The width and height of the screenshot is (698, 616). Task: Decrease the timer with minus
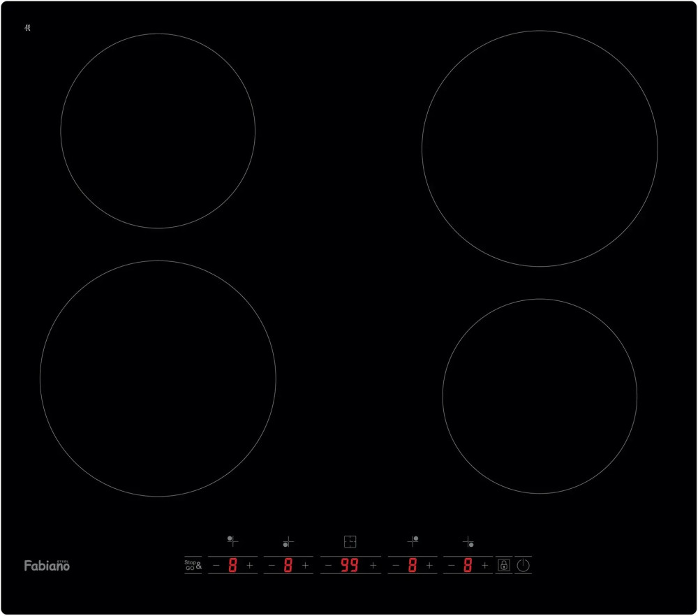328,565
